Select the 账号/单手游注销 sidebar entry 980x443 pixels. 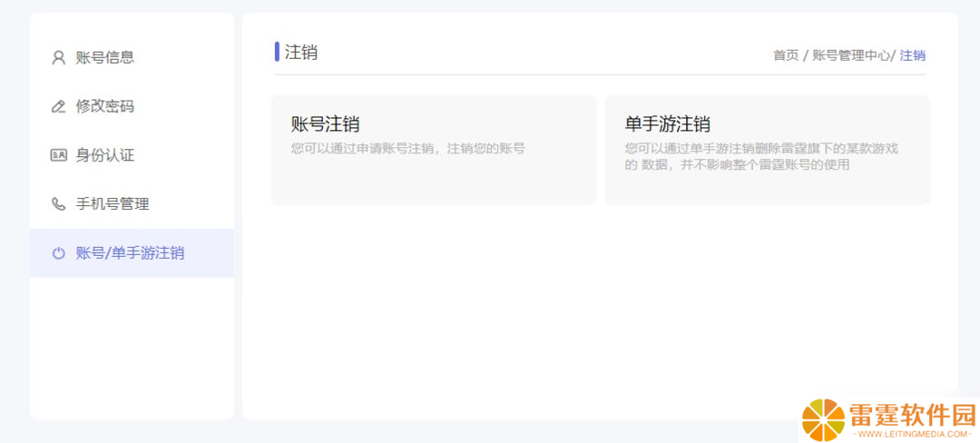click(132, 253)
